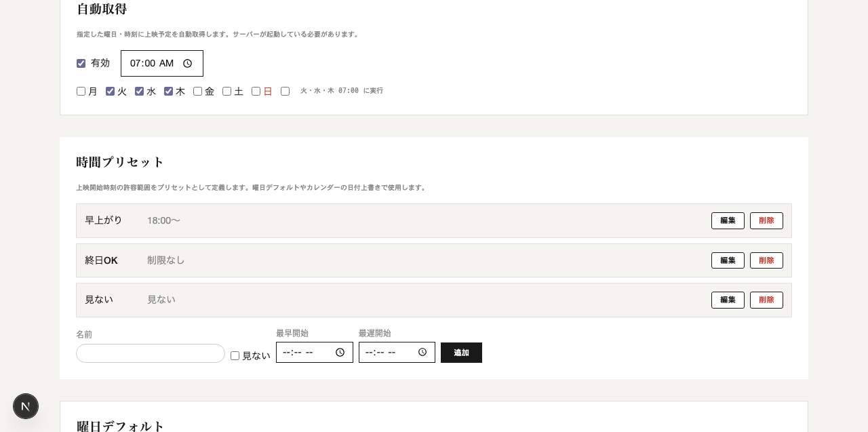Click 編集 for the 早上がり preset
The height and width of the screenshot is (432, 868).
(728, 220)
